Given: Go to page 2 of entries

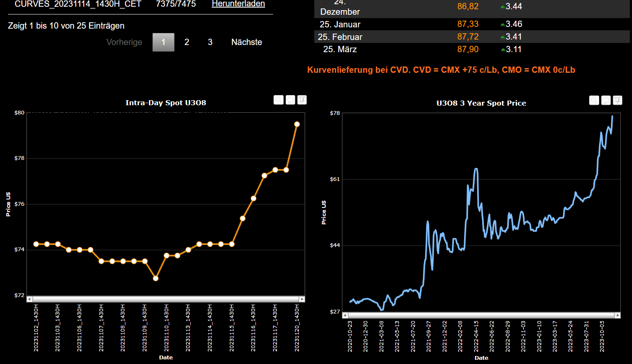Looking at the screenshot, I should coord(187,42).
